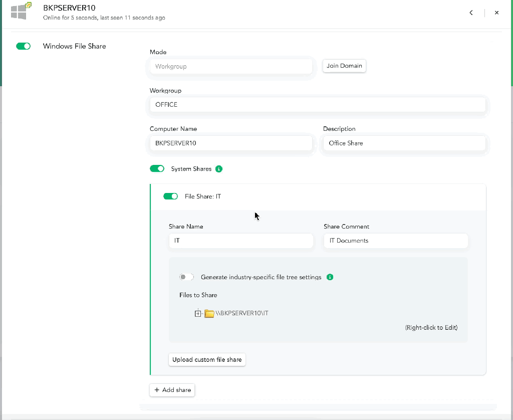Image resolution: width=513 pixels, height=420 pixels.
Task: Click the yellow folder icon for \\BKPSERVER10\IT
Action: (x=209, y=314)
